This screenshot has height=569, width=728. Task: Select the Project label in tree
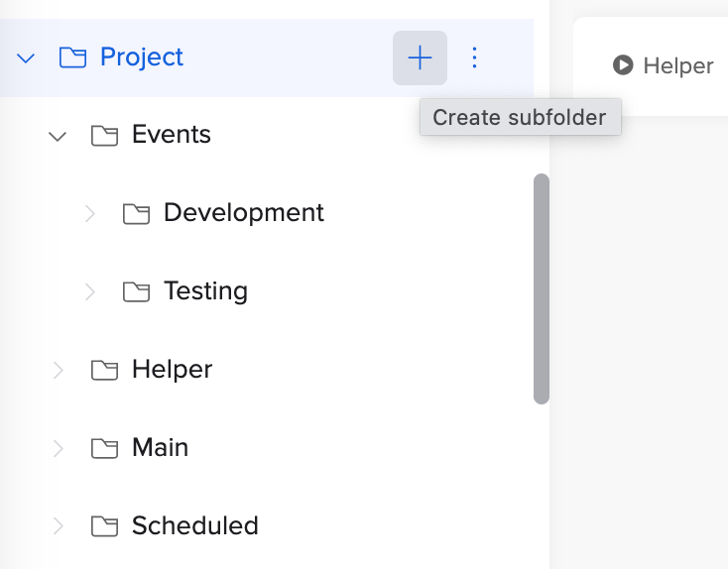pyautogui.click(x=142, y=57)
